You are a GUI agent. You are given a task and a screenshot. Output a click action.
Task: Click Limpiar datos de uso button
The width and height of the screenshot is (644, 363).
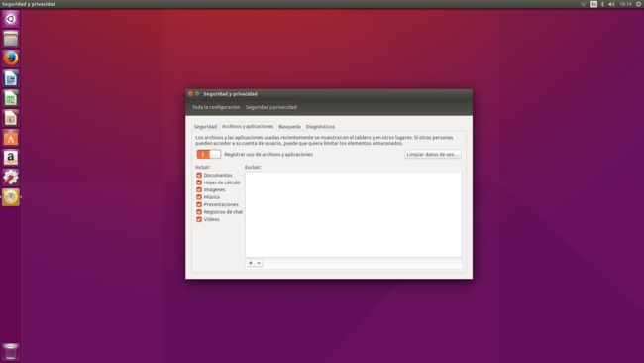433,154
